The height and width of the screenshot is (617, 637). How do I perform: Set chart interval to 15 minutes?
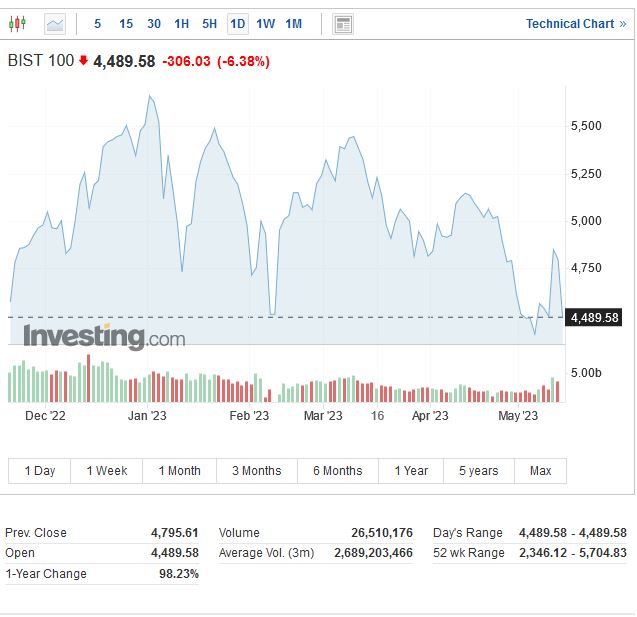coord(125,23)
